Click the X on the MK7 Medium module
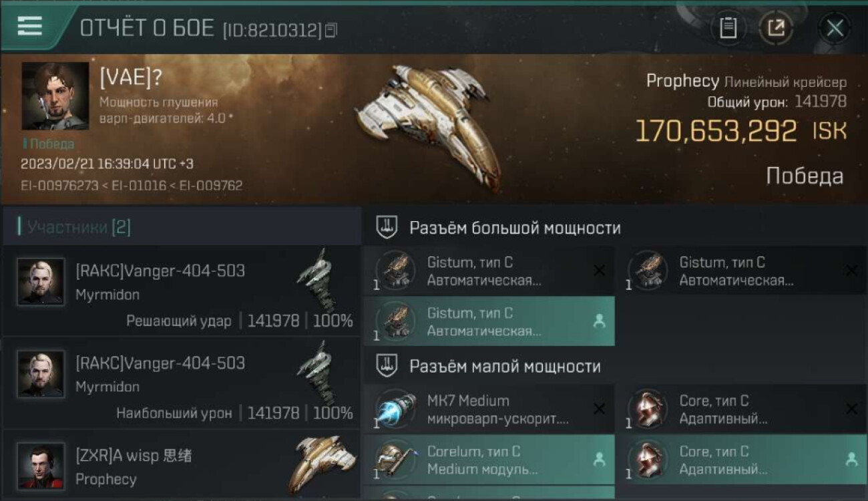 coord(599,409)
